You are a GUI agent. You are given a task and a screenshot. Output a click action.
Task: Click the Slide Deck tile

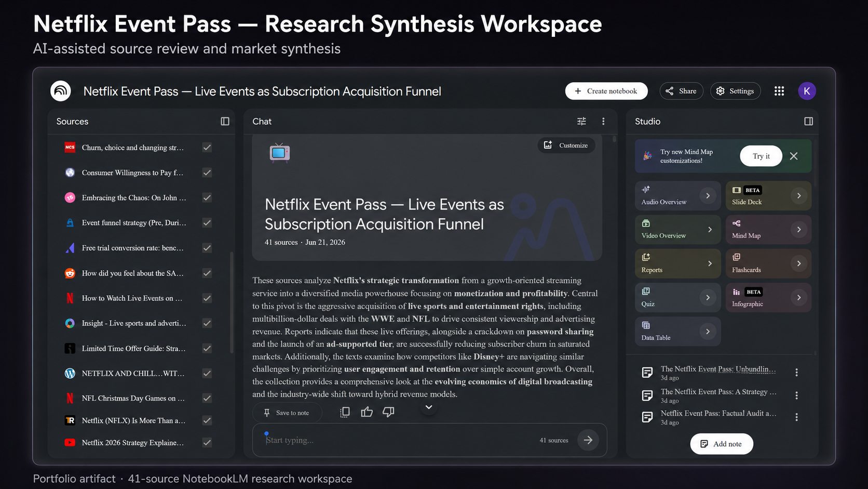click(x=768, y=195)
